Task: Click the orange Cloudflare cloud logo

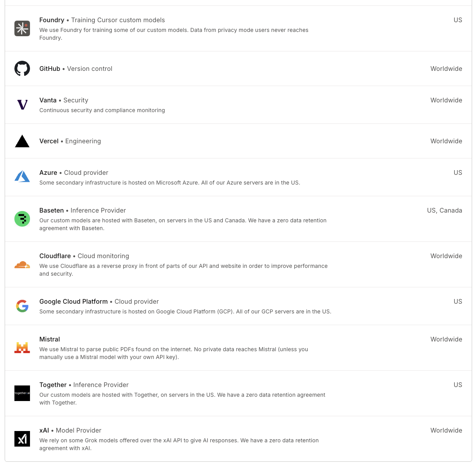Action: (x=22, y=265)
